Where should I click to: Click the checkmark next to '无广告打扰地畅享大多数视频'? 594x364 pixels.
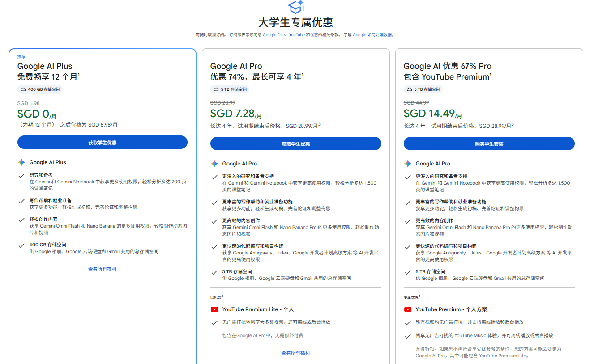pyautogui.click(x=214, y=322)
